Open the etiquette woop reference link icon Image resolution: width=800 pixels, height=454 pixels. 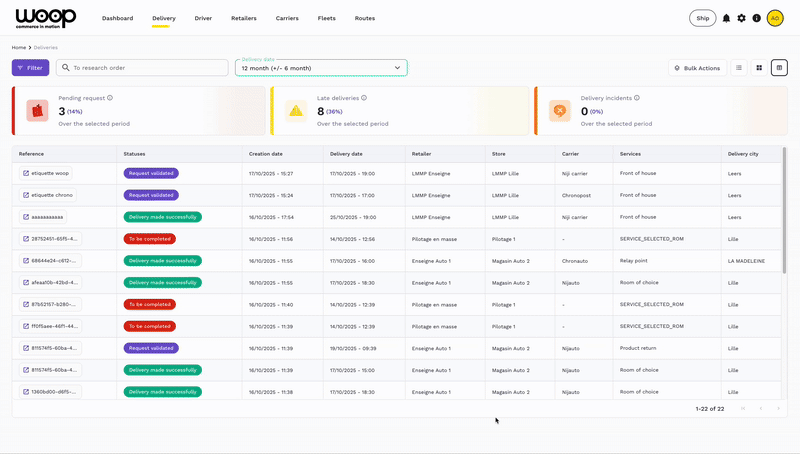(x=26, y=173)
